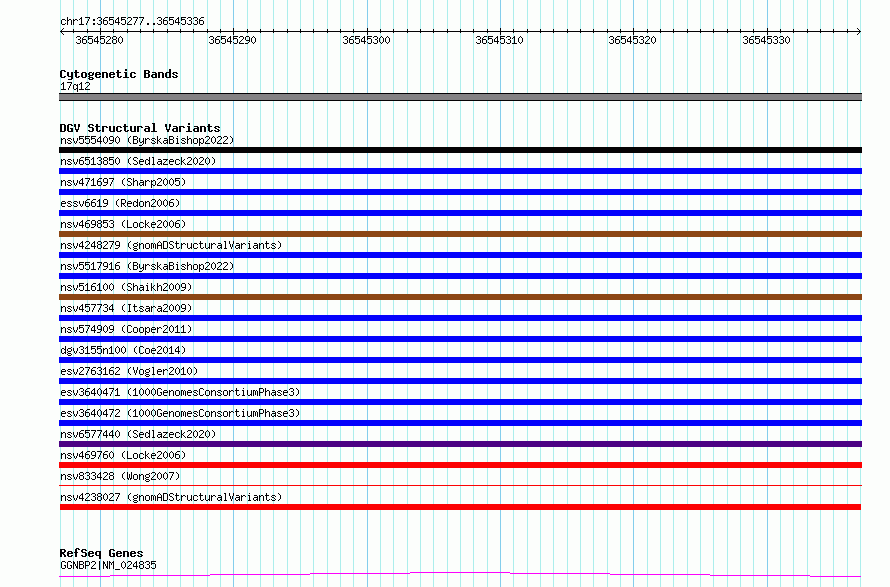
Task: Click the magenta GGNBP2 gene line
Action: (460, 575)
